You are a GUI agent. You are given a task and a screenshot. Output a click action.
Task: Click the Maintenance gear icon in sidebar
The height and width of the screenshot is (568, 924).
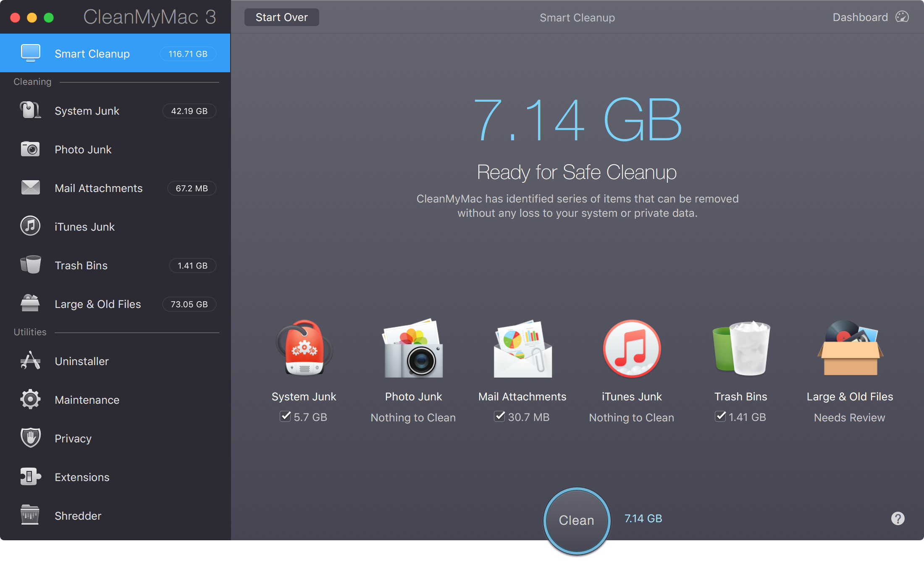coord(30,400)
